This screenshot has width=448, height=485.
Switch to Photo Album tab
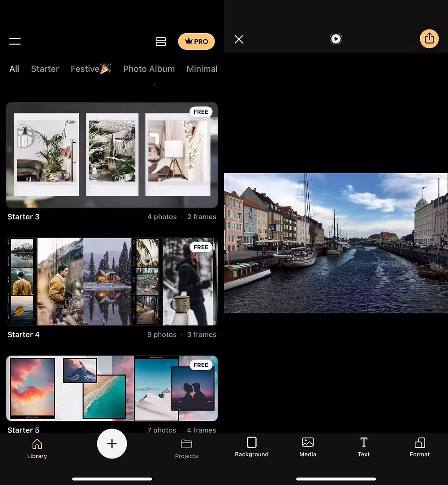[x=149, y=69]
